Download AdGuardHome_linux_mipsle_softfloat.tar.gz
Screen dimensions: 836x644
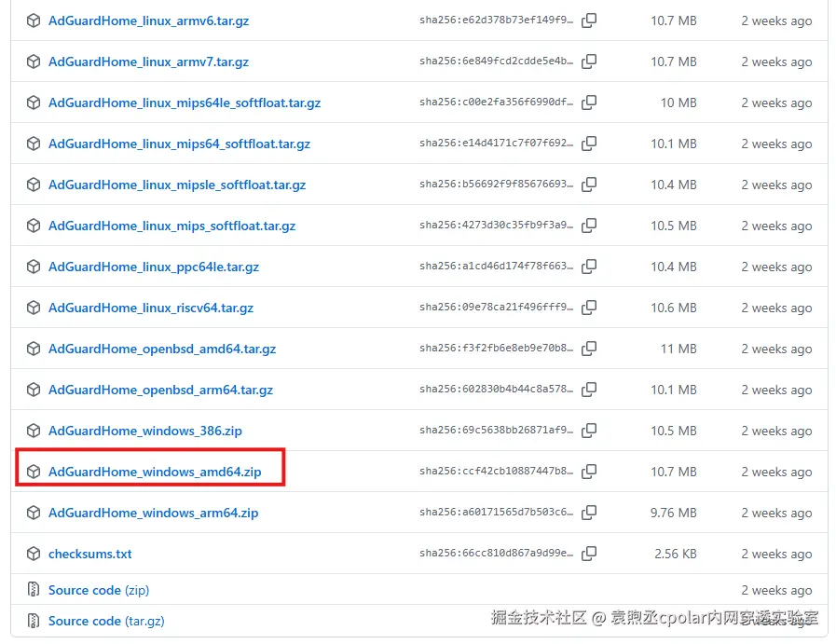[x=177, y=185]
